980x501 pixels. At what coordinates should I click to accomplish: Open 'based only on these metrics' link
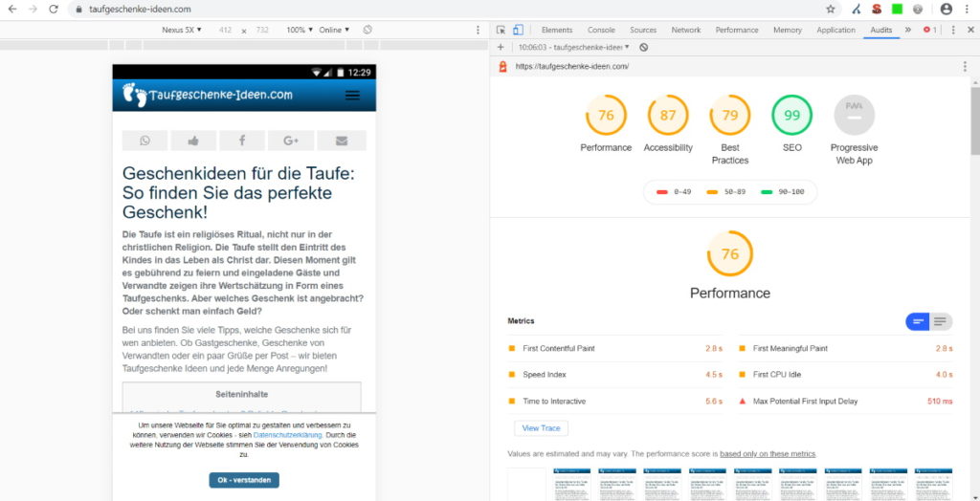[x=768, y=454]
